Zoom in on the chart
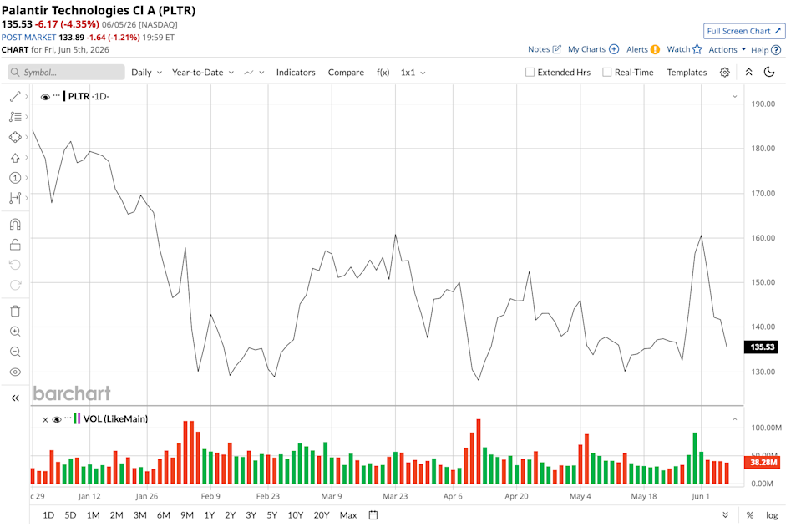Screen dimensions: 801x532 pyautogui.click(x=15, y=332)
